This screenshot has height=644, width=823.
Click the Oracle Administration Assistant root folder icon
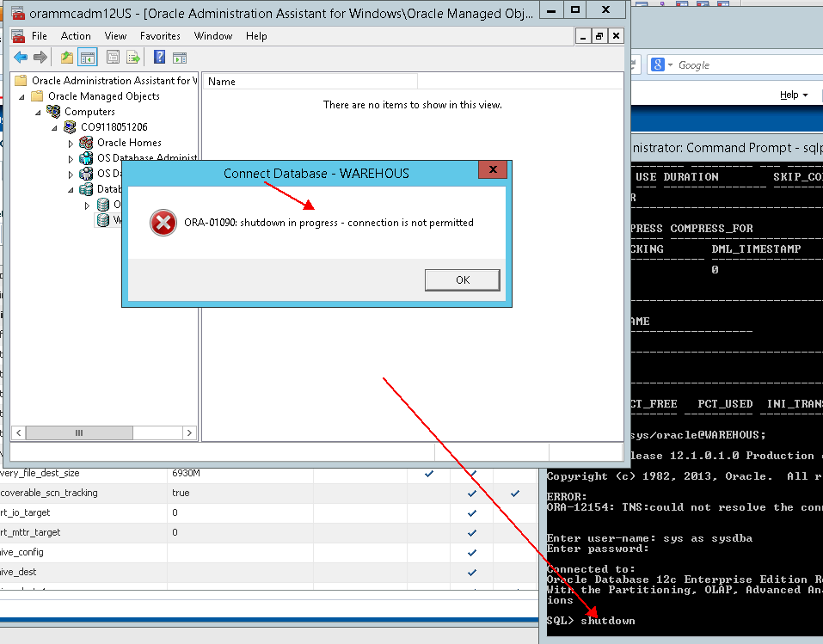21,80
